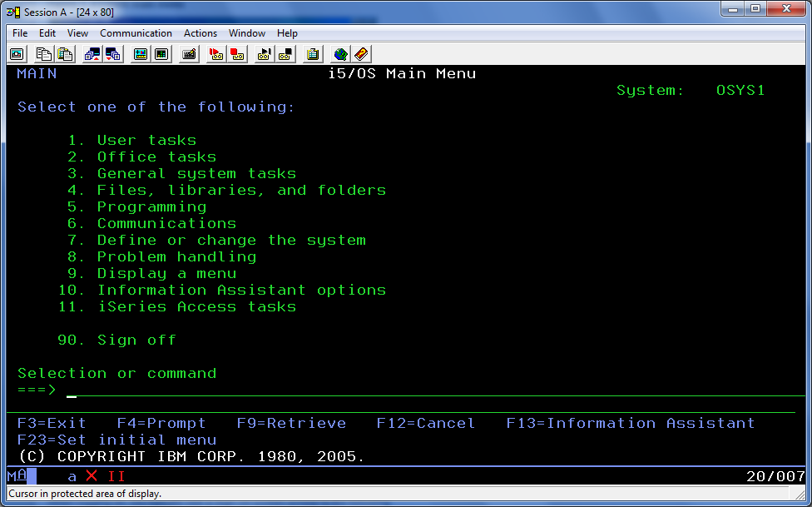Open the Communication menu
This screenshot has width=812, height=507.
136,33
